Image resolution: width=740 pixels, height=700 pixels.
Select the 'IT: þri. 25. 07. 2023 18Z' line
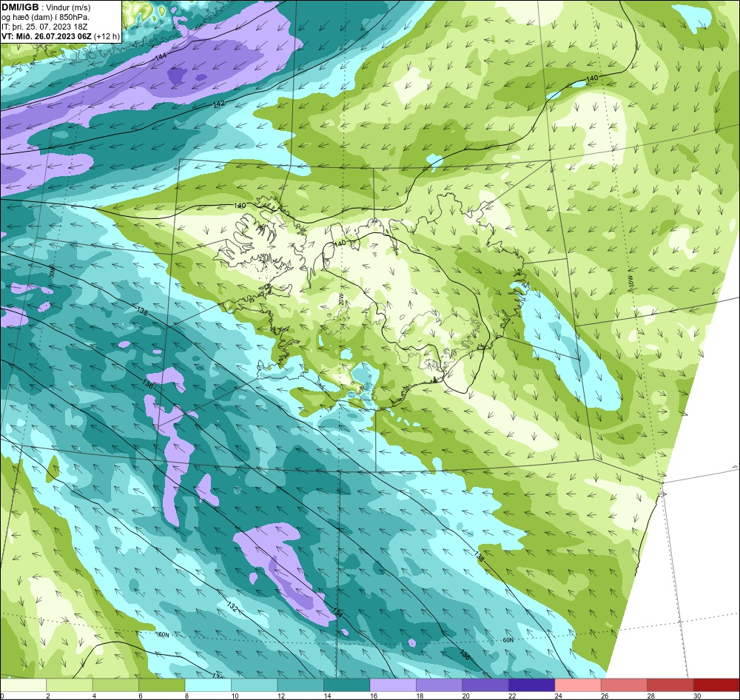pos(44,27)
